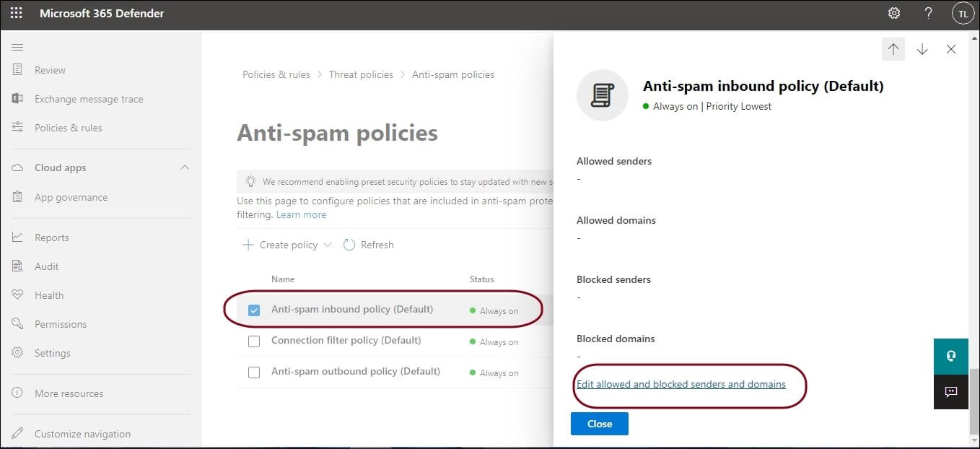The image size is (980, 449).
Task: Click the Permissions key icon
Action: 17,324
